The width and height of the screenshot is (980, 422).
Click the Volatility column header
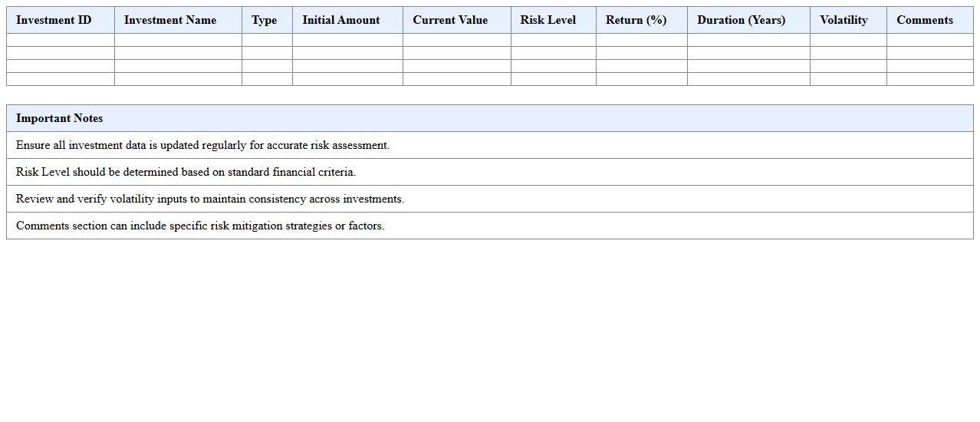click(848, 20)
